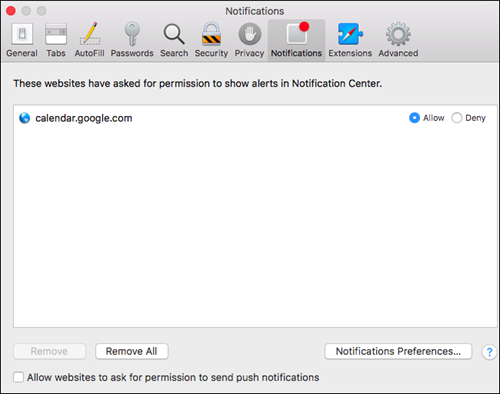
Task: Click the globe icon beside calendar.google.com
Action: click(25, 118)
